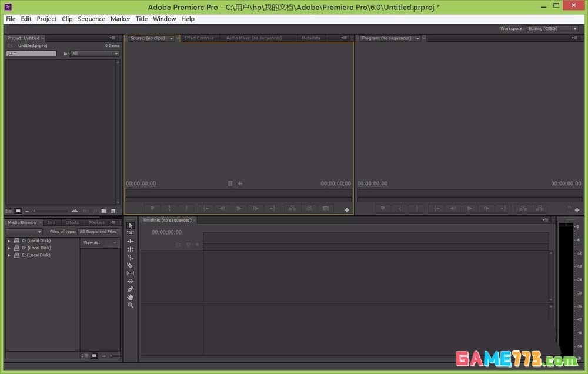
Task: Select the Track Select tool
Action: (131, 233)
